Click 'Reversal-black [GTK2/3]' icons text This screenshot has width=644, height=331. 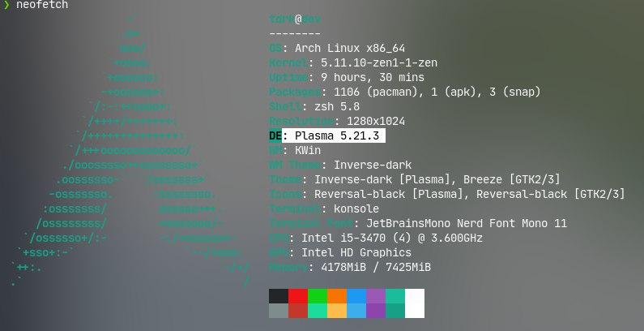coord(551,194)
